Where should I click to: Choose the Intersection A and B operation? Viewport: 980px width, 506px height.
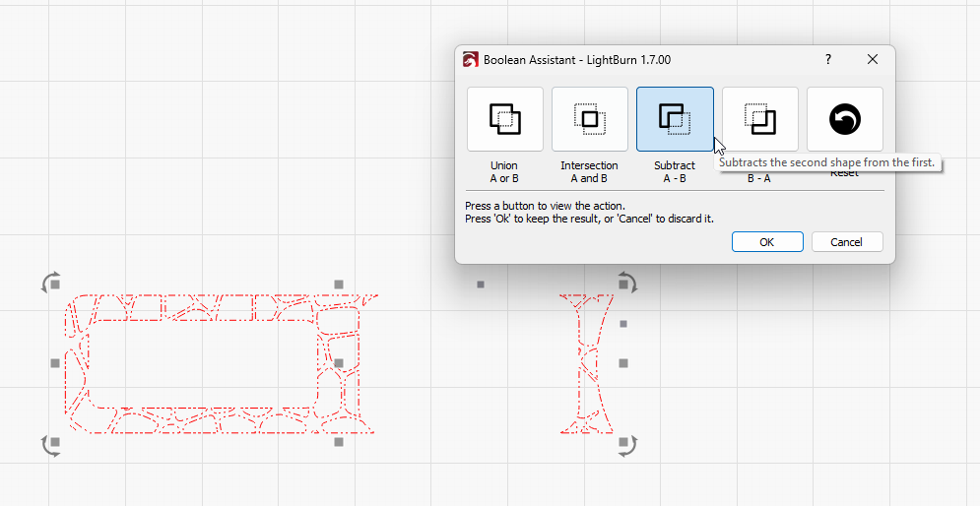tap(589, 119)
